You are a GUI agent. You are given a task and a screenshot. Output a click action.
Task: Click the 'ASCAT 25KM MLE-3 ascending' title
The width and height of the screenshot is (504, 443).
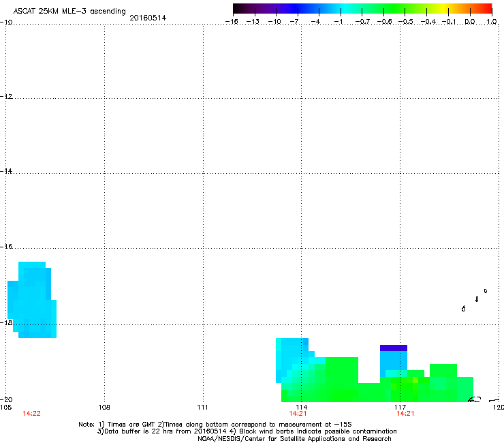click(69, 11)
